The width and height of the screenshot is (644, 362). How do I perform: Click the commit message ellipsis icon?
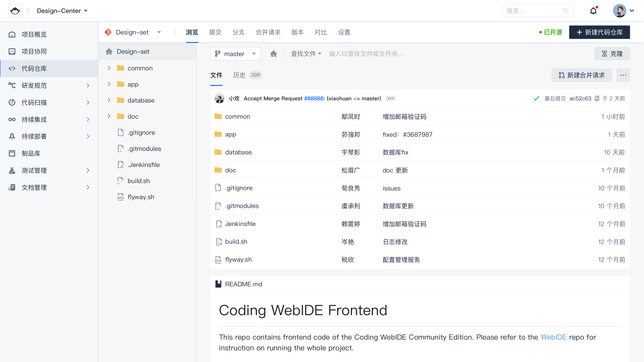click(x=390, y=98)
